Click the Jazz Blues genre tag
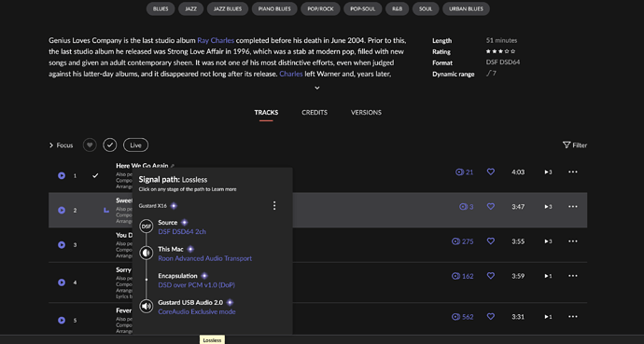 [228, 8]
